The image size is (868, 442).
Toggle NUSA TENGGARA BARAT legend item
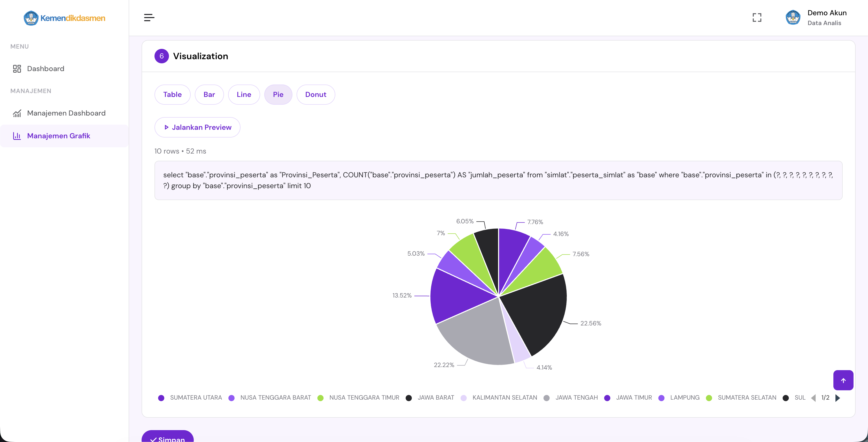(269, 398)
